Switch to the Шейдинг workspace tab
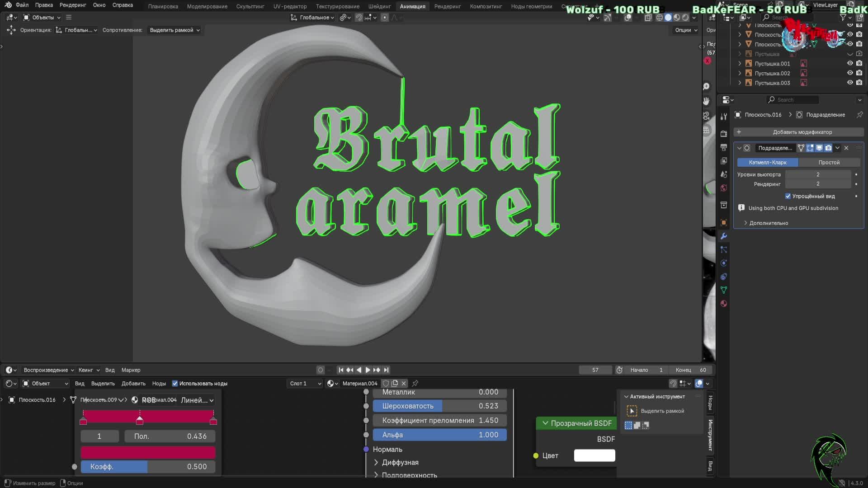The image size is (868, 488). pos(379,6)
